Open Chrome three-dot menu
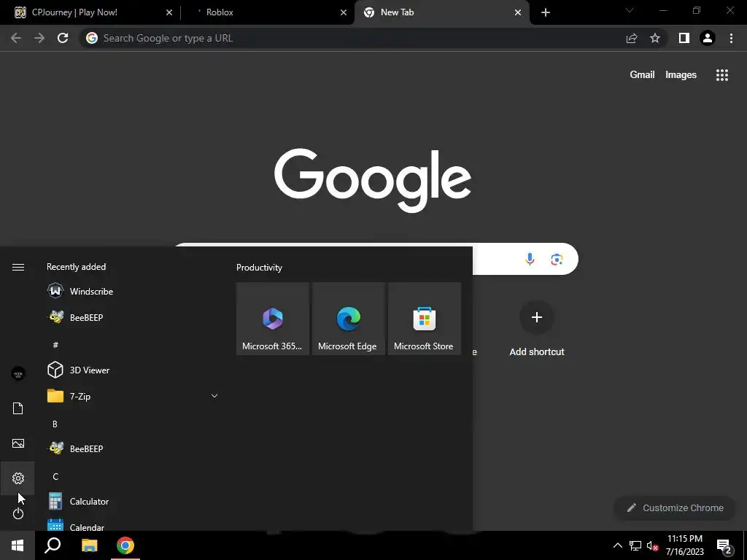Viewport: 747px width, 560px height. point(731,38)
